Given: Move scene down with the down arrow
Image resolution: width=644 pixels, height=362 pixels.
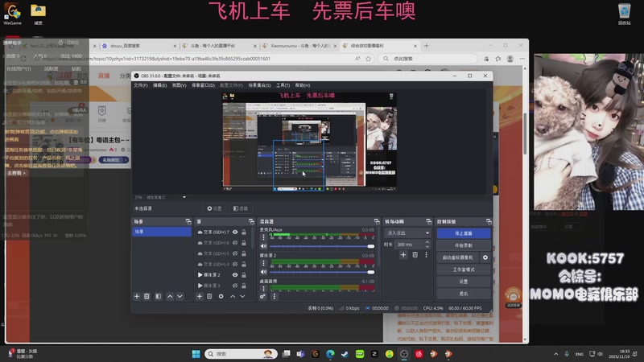Looking at the screenshot, I should click(180, 296).
